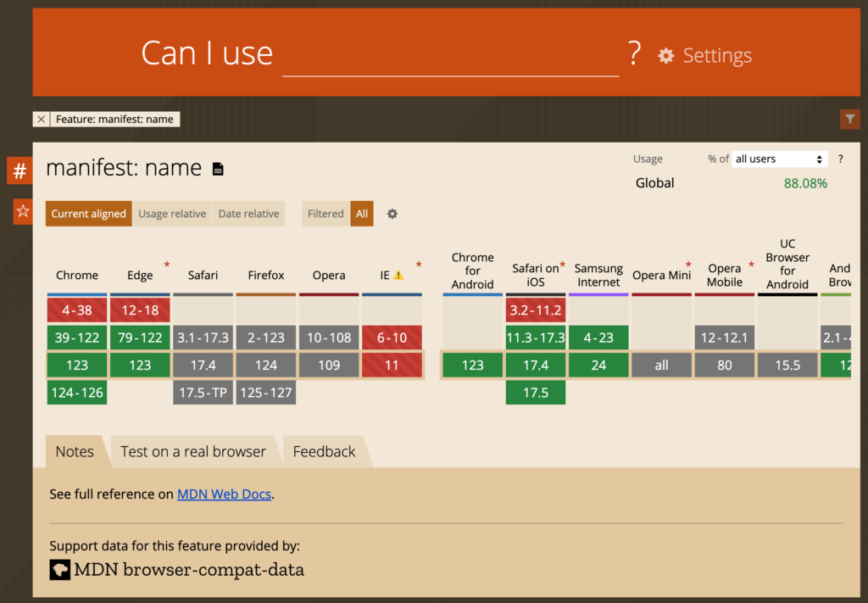Open the spec document icon beside title
Screen dimensions: 868x603
pos(218,169)
